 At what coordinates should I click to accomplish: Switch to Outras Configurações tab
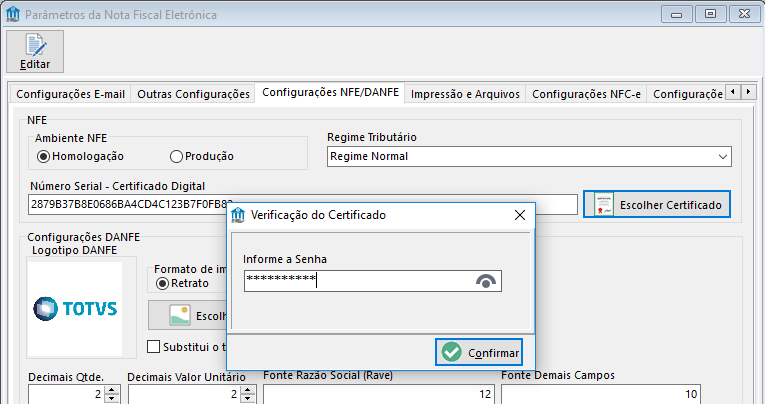point(193,94)
